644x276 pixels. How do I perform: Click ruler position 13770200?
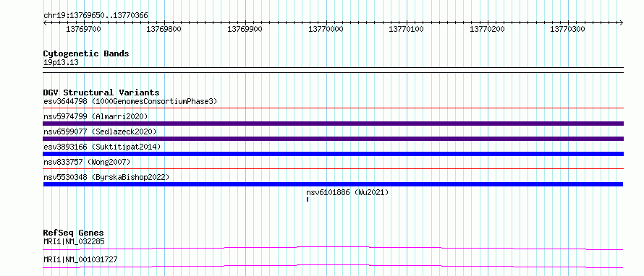(x=487, y=29)
